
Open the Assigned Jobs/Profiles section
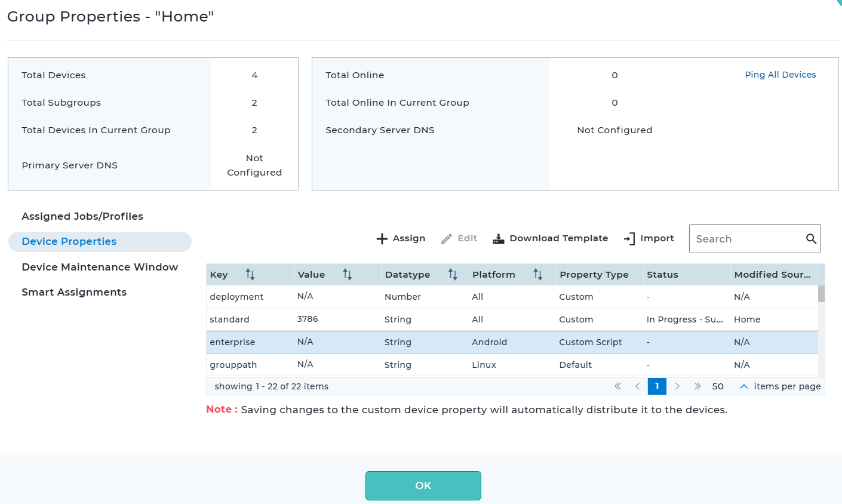point(82,216)
